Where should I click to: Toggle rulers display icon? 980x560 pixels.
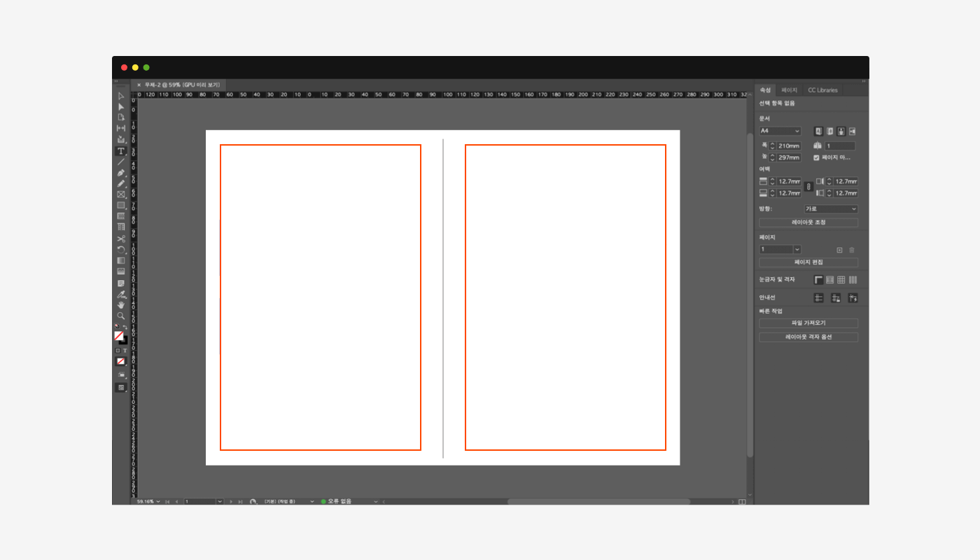pyautogui.click(x=818, y=279)
